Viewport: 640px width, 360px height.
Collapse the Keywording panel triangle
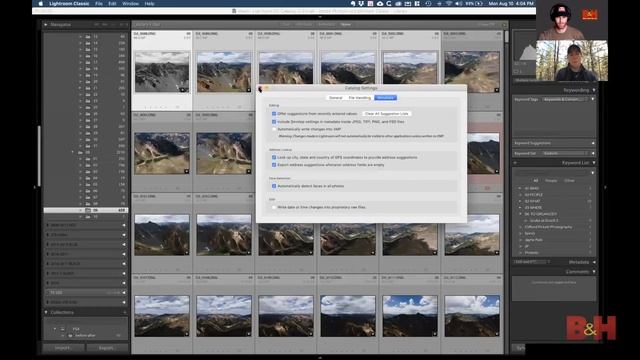(x=593, y=90)
